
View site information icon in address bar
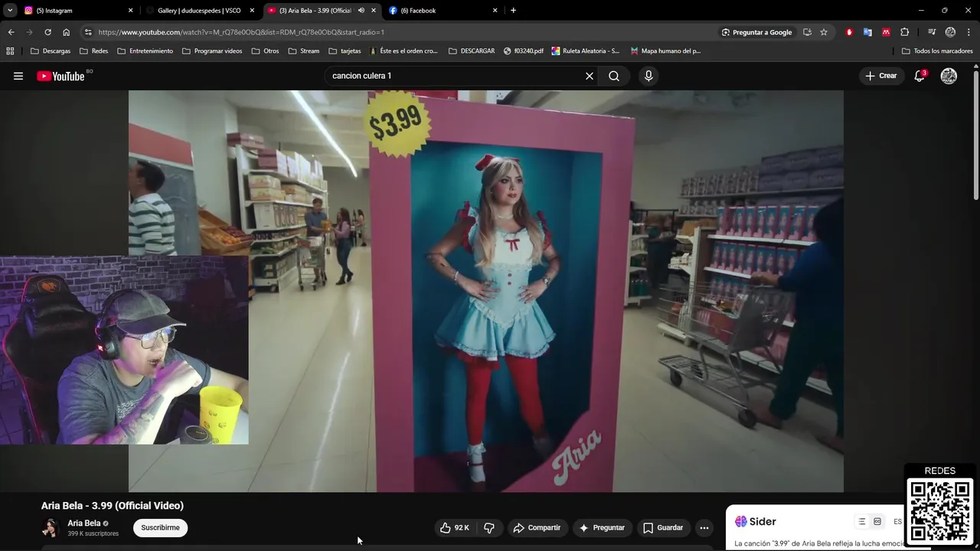pos(88,32)
